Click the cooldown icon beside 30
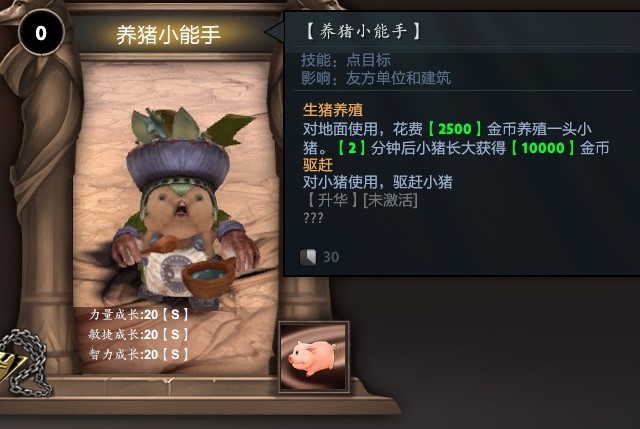 pyautogui.click(x=308, y=257)
